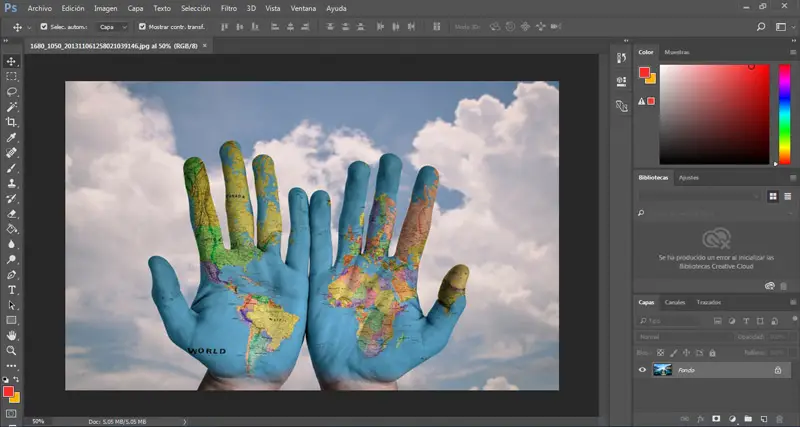Viewport: 800px width, 427px height.
Task: Select the Horizontal Type tool
Action: 12,289
